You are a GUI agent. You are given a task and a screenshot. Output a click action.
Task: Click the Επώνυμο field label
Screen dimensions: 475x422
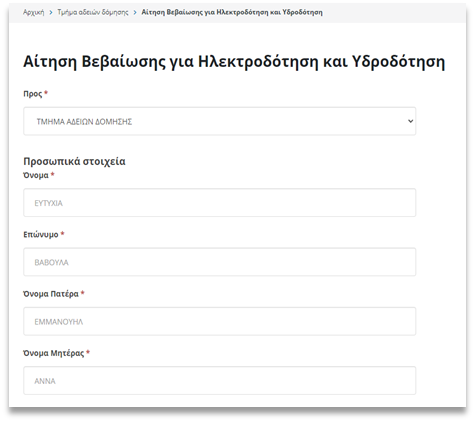[x=41, y=235]
